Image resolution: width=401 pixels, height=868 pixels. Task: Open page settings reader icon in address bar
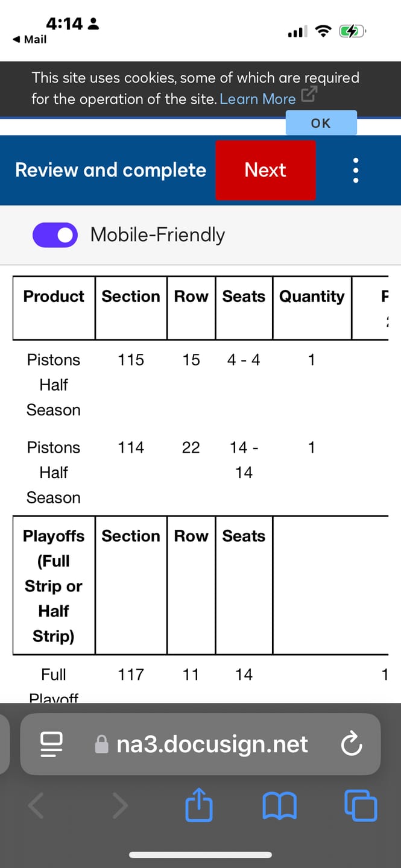[x=51, y=744]
